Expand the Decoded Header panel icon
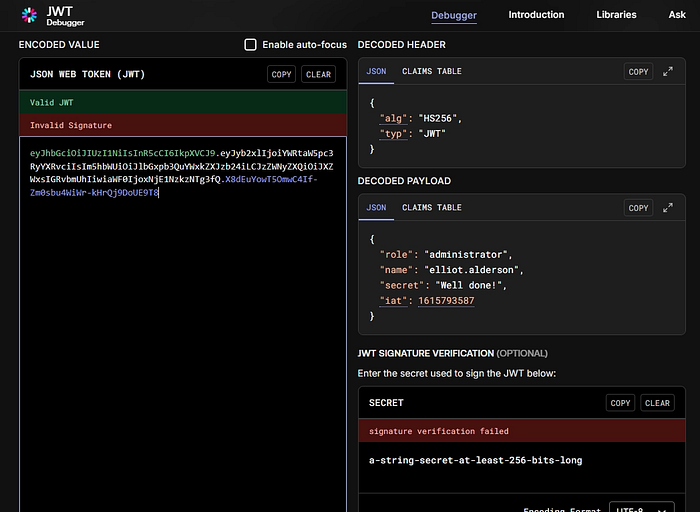The image size is (700, 512). tap(668, 72)
